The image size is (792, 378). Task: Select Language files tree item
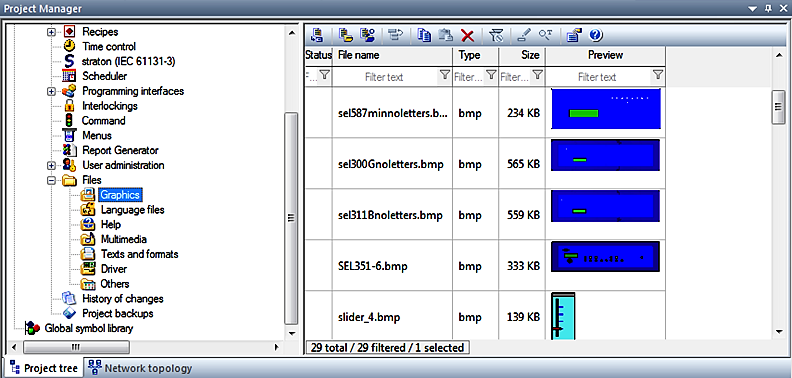[x=132, y=210]
